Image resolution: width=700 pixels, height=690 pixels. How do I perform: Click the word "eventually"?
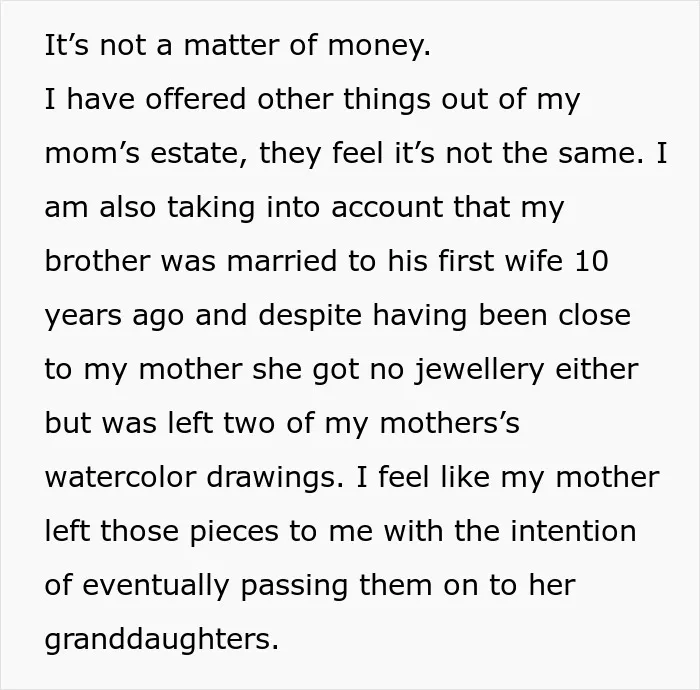[156, 586]
